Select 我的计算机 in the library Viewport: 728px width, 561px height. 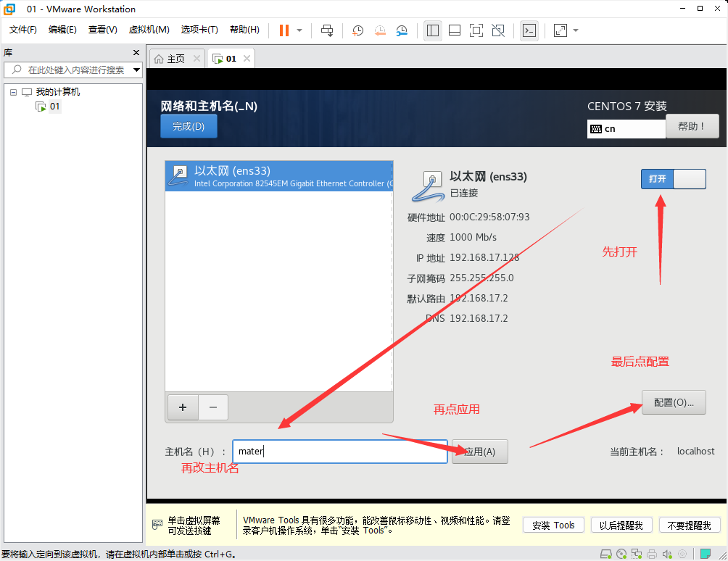tap(57, 92)
